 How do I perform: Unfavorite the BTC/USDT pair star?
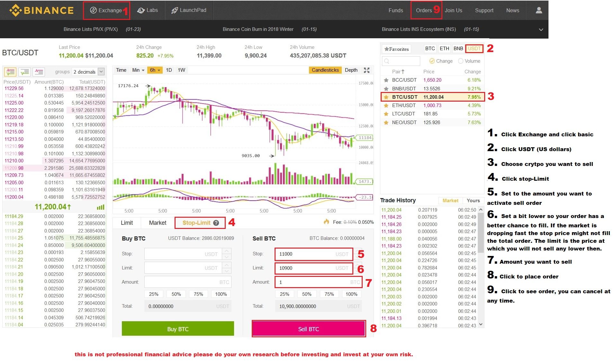[386, 97]
